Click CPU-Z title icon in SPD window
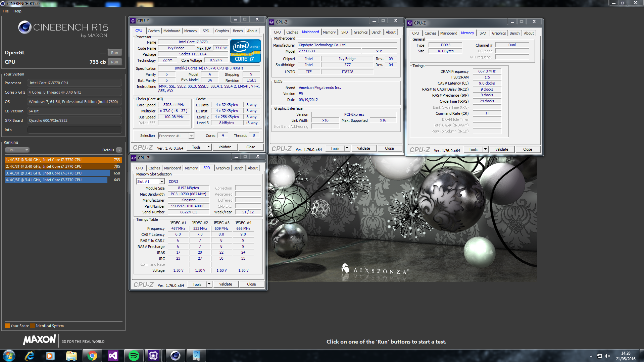The width and height of the screenshot is (644, 362). pyautogui.click(x=134, y=158)
